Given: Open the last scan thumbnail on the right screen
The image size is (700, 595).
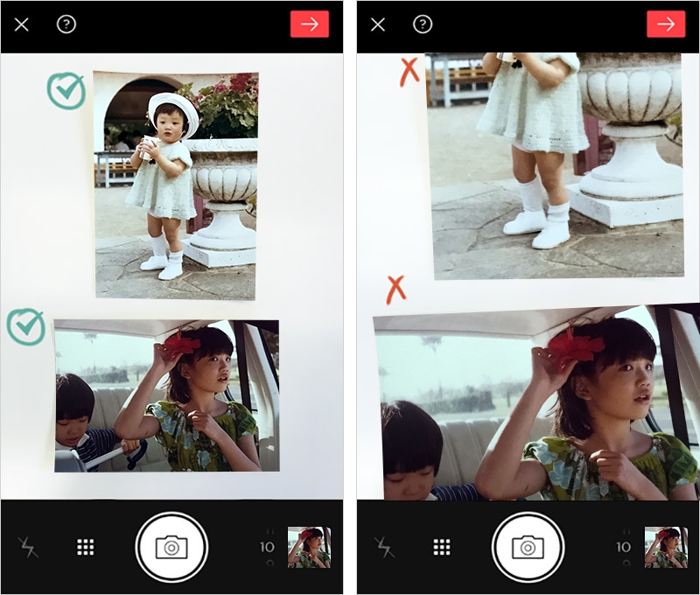Looking at the screenshot, I should (666, 547).
